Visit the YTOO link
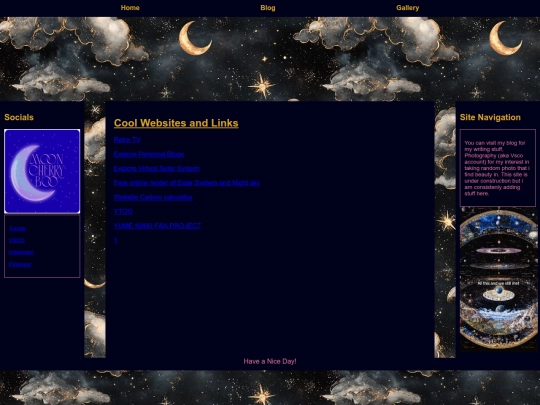Image resolution: width=540 pixels, height=405 pixels. pyautogui.click(x=123, y=211)
